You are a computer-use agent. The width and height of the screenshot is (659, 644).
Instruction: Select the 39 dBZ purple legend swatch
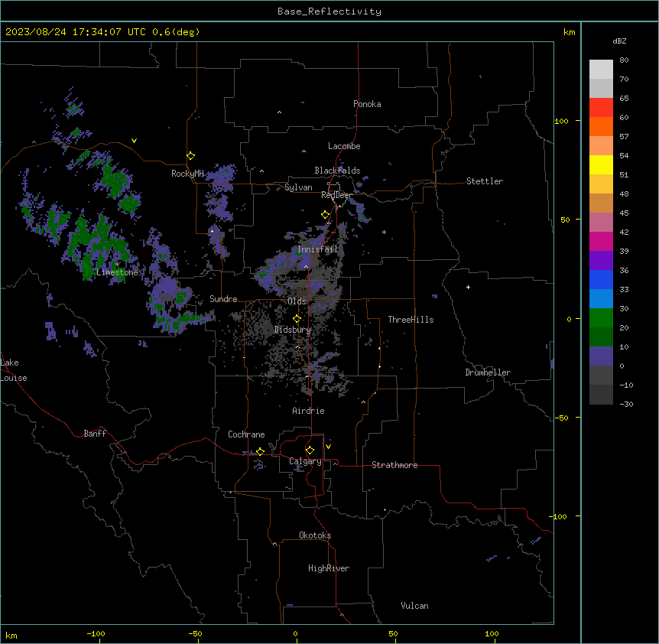(601, 261)
